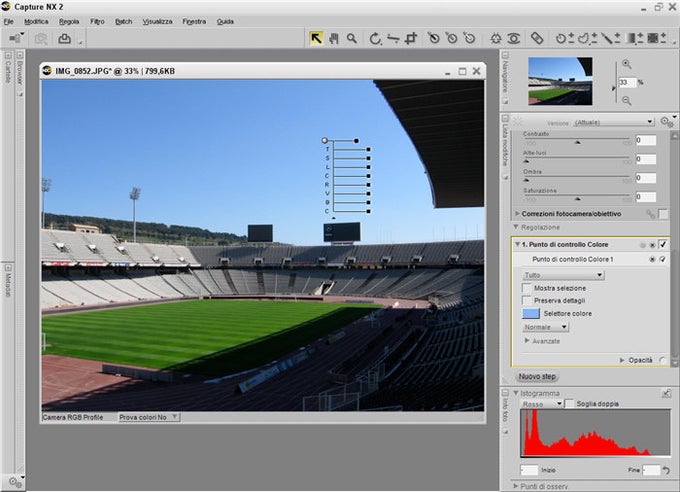Screen dimensions: 680x492
Task: Click the Nuovo step button
Action: click(x=537, y=377)
